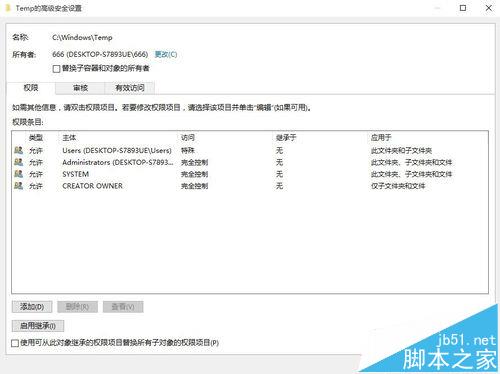Switch to the 权限 tab

pos(31,88)
